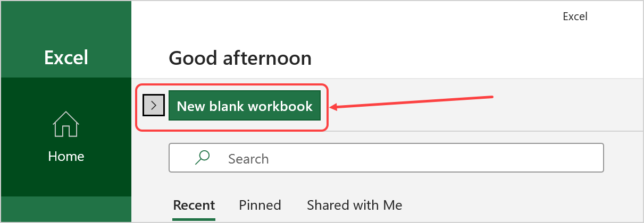644x223 pixels.
Task: Click into the Search input field
Action: pyautogui.click(x=386, y=158)
